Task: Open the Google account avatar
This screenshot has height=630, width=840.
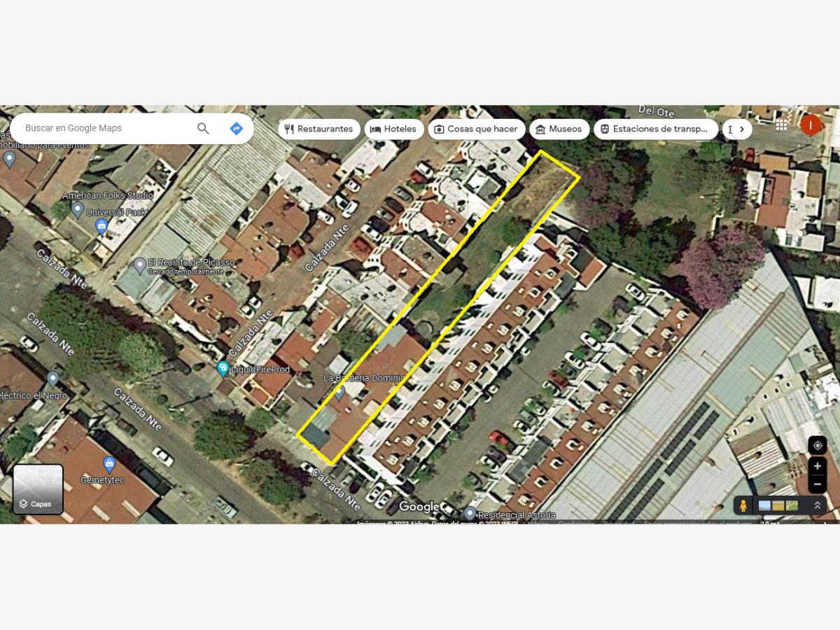Action: [x=810, y=125]
